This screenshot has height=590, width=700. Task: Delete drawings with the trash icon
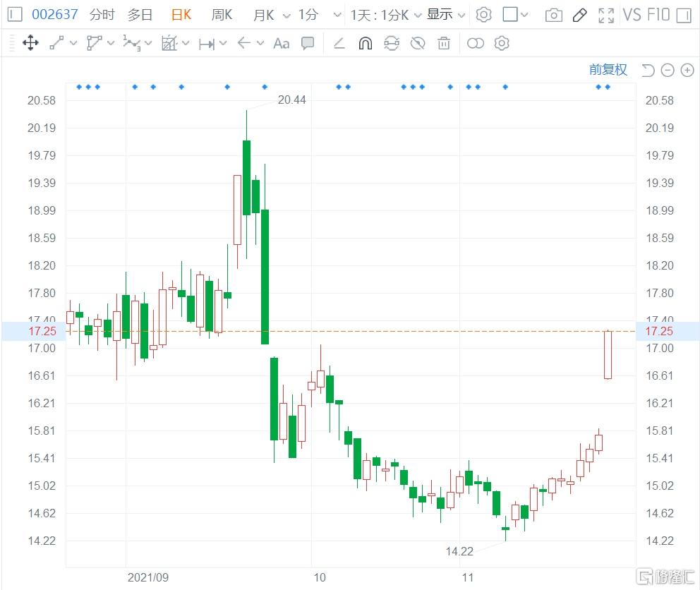point(444,43)
